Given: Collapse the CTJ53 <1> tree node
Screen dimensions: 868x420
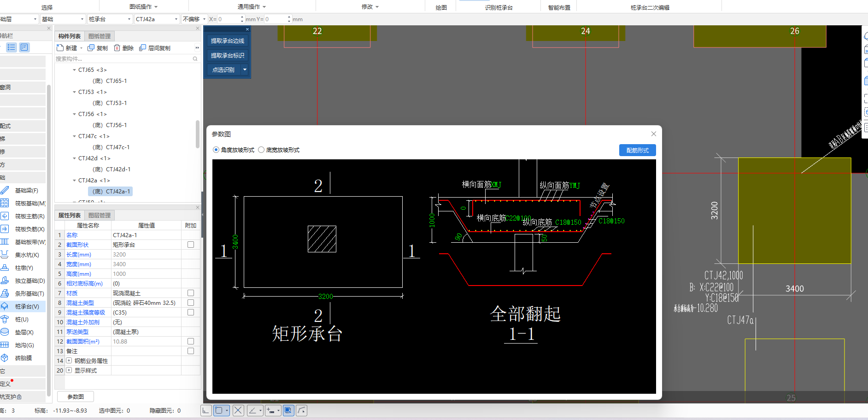Looking at the screenshot, I should pyautogui.click(x=74, y=92).
